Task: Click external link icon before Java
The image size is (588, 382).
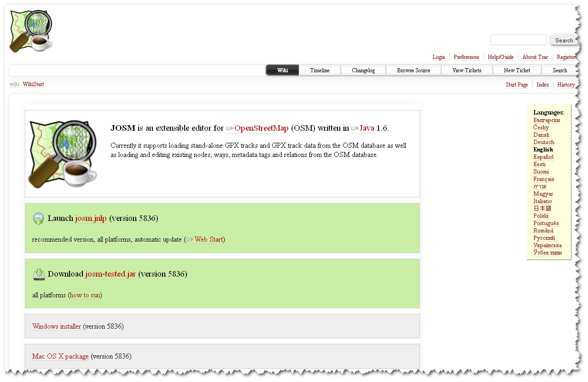Action: click(x=355, y=128)
